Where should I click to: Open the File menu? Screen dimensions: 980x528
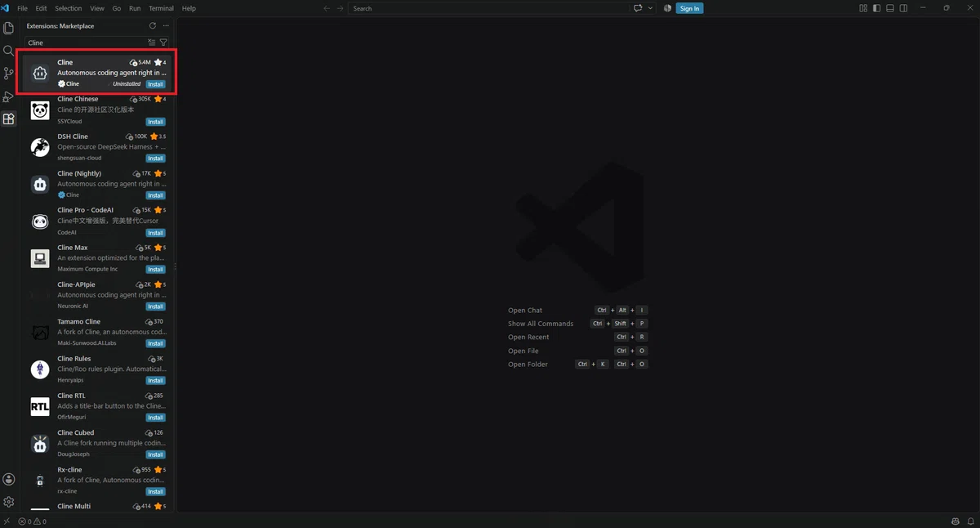pyautogui.click(x=22, y=8)
